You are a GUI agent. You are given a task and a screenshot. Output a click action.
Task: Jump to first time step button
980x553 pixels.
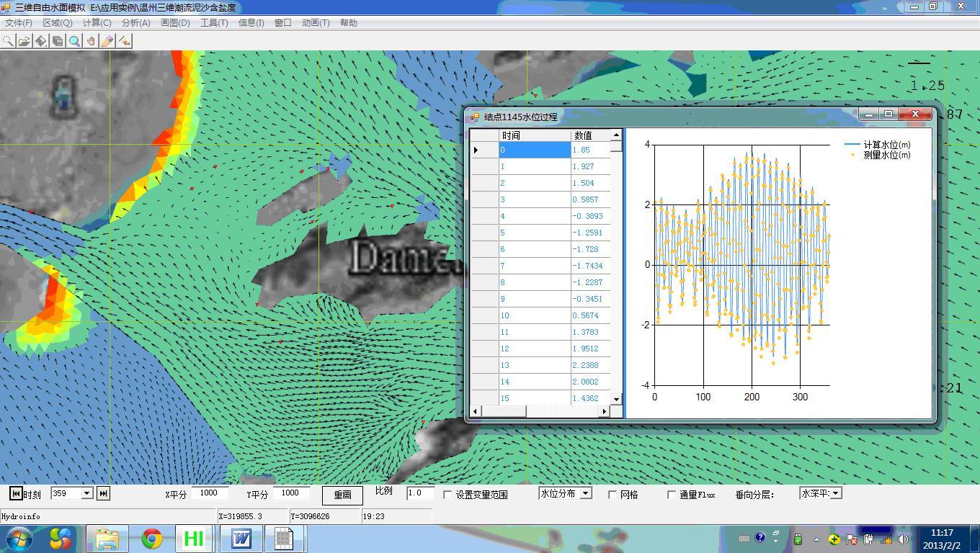click(15, 493)
